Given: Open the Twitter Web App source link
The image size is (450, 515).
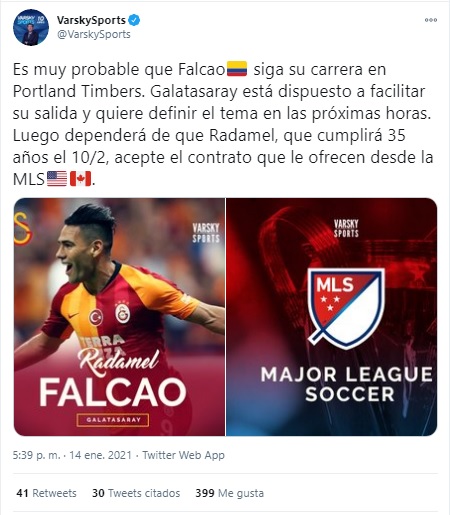Looking at the screenshot, I should 184,455.
